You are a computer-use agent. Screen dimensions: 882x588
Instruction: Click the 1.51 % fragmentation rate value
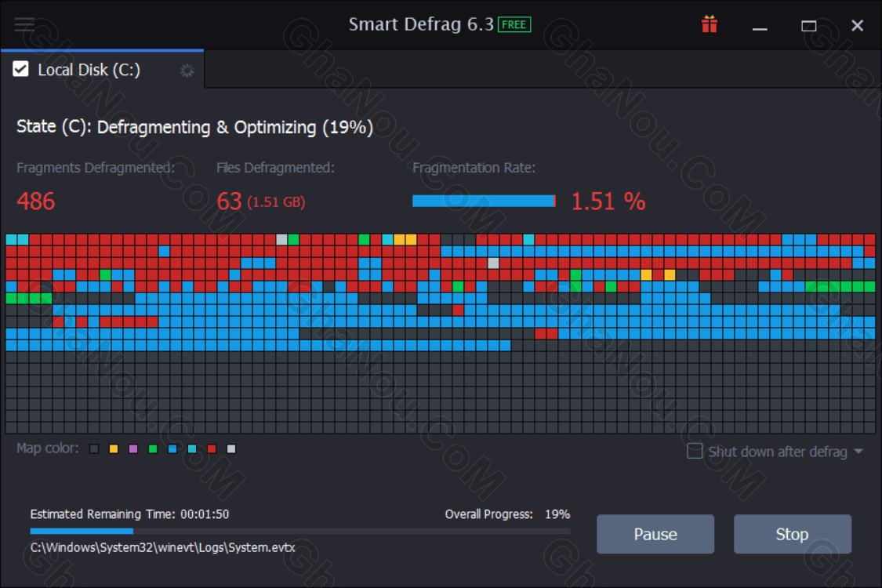pyautogui.click(x=608, y=201)
